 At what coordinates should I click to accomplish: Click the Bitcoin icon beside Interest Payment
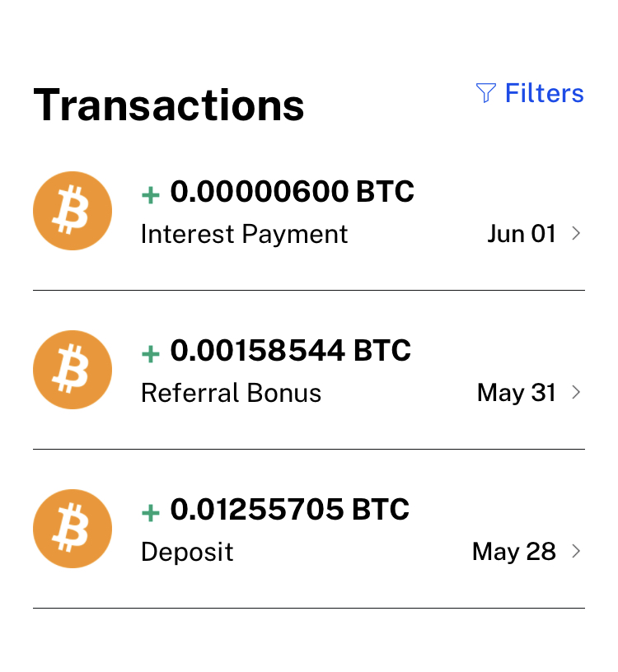coord(73,211)
